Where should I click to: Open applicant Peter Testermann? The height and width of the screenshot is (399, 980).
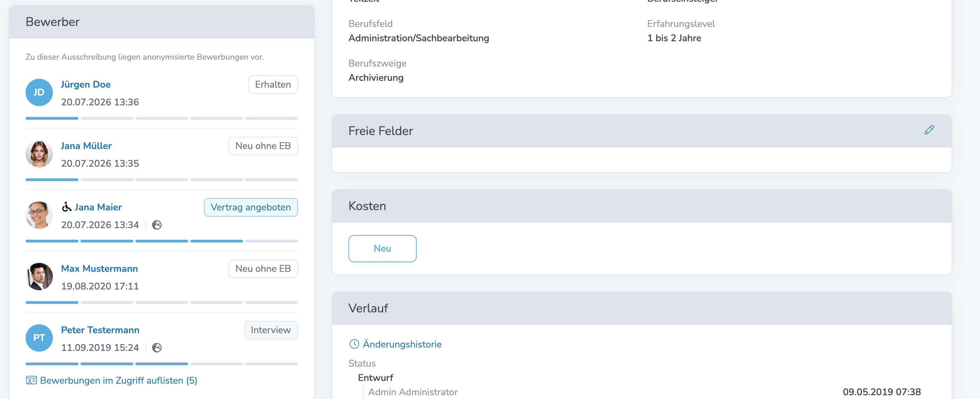coord(100,330)
